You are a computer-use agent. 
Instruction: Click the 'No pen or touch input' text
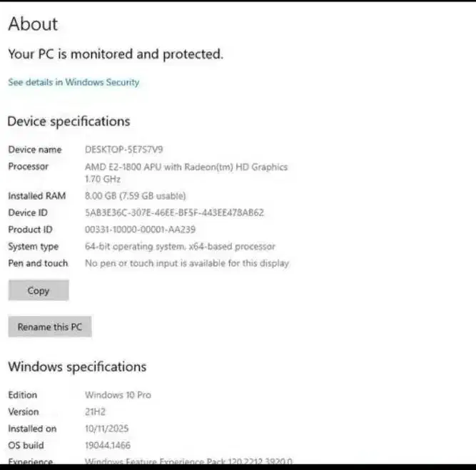click(x=186, y=263)
